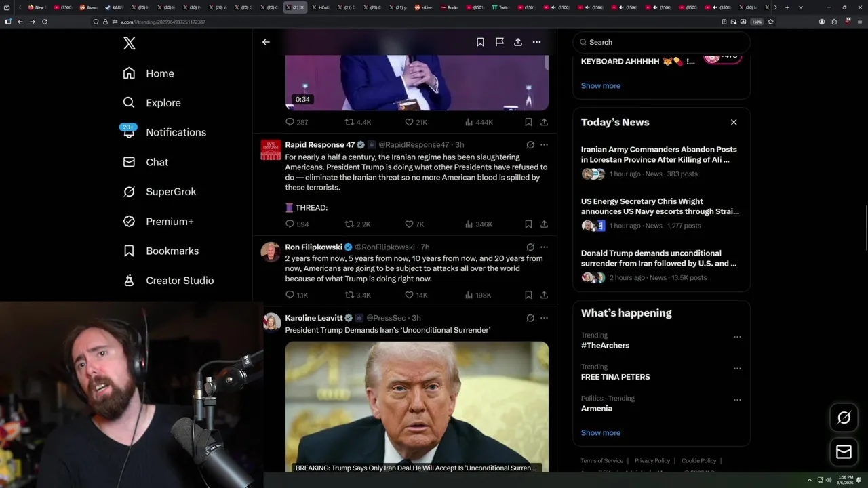This screenshot has height=488, width=868.
Task: Open Trump photo in Leavitt post
Action: pos(416,407)
